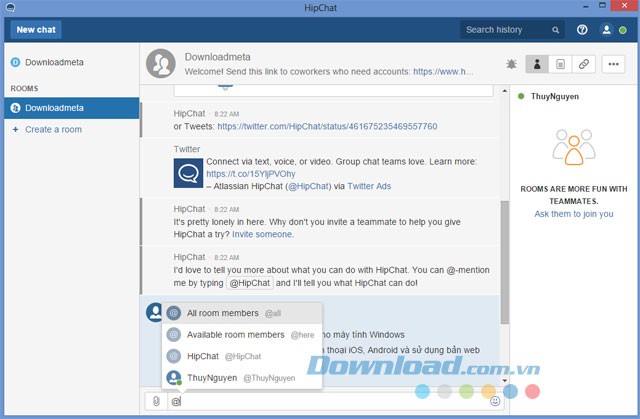Open the emoticon picker smiley
This screenshot has width=640, height=419.
point(495,401)
